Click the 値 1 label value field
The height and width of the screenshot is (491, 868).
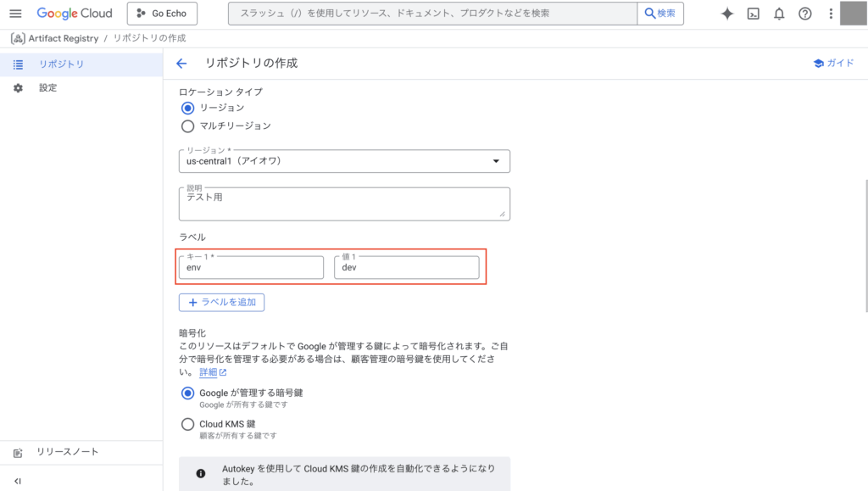coord(407,268)
